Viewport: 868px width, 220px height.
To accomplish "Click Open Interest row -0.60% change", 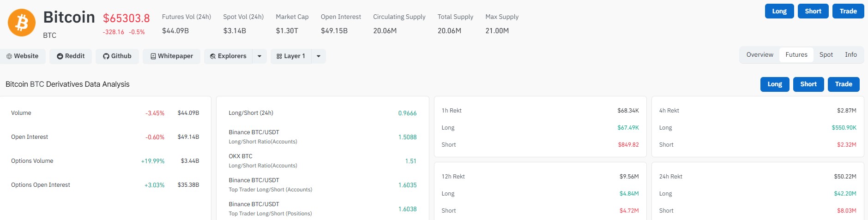I will click(155, 137).
